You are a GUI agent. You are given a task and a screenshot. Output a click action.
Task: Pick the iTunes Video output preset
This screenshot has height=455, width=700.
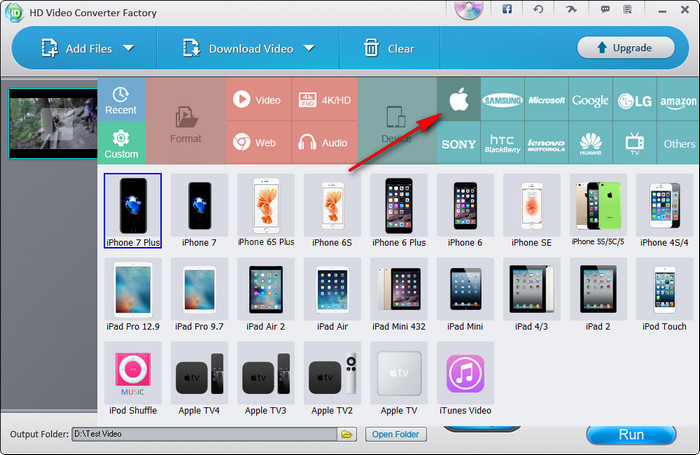pos(464,383)
